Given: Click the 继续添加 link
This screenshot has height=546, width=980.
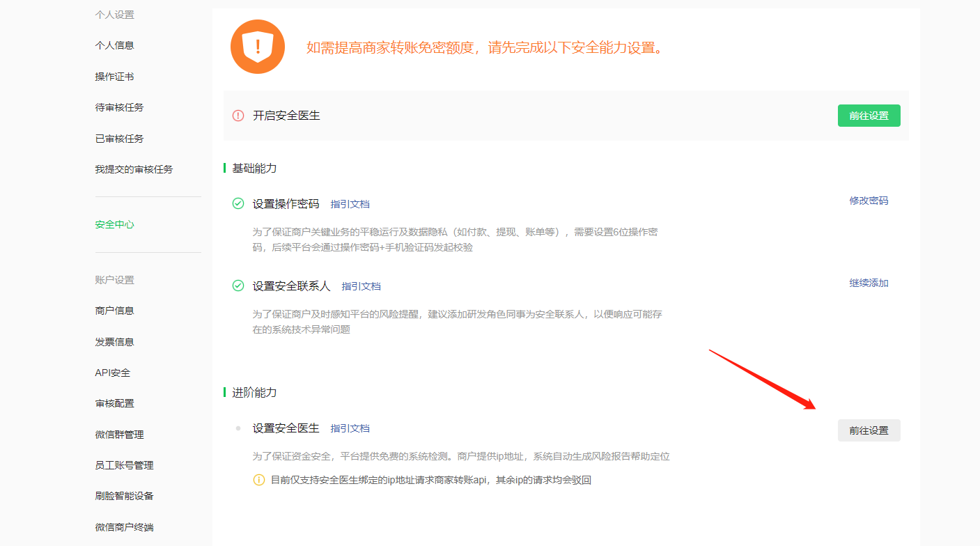Looking at the screenshot, I should point(869,283).
